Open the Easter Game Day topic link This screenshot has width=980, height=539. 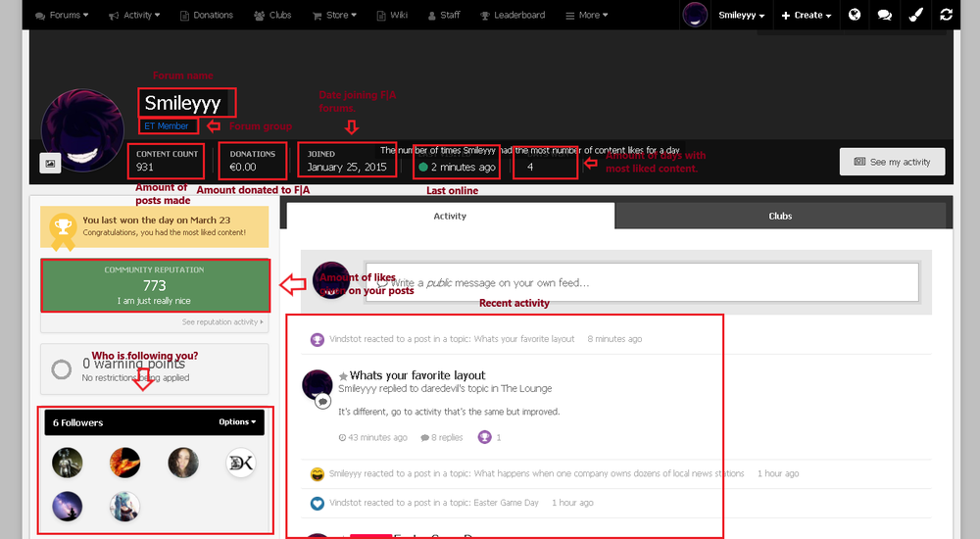point(507,503)
